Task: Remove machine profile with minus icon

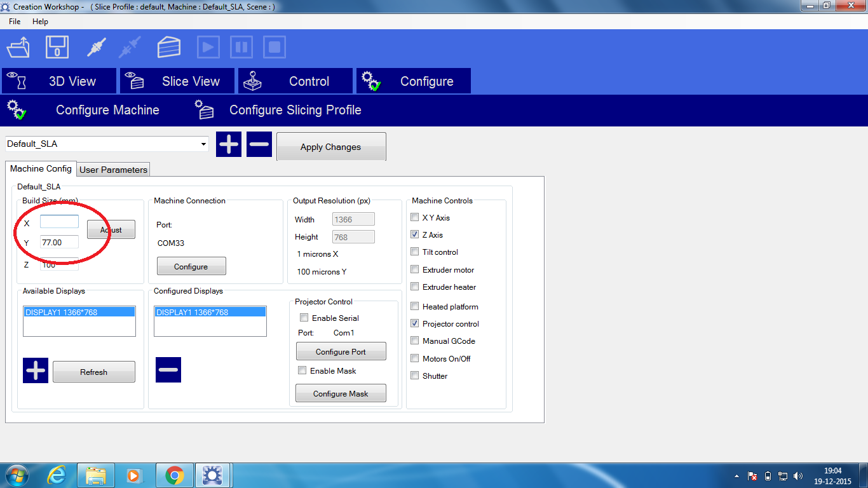Action: pyautogui.click(x=259, y=144)
